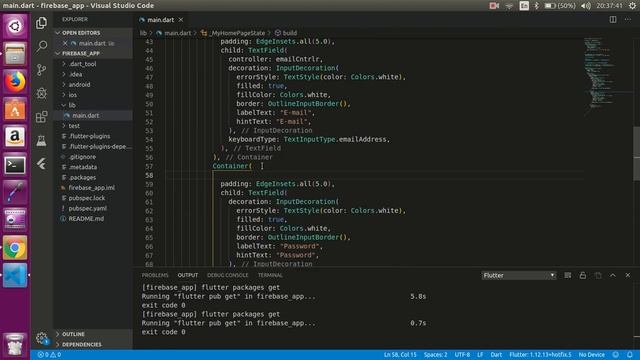
Task: Change encoding via UTF-8 status item
Action: [x=462, y=355]
